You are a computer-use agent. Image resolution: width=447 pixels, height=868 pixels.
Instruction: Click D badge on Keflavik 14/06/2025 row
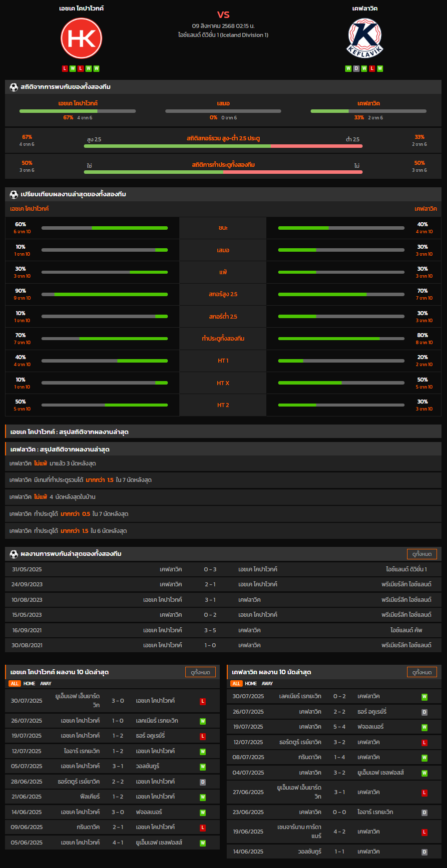point(425,852)
